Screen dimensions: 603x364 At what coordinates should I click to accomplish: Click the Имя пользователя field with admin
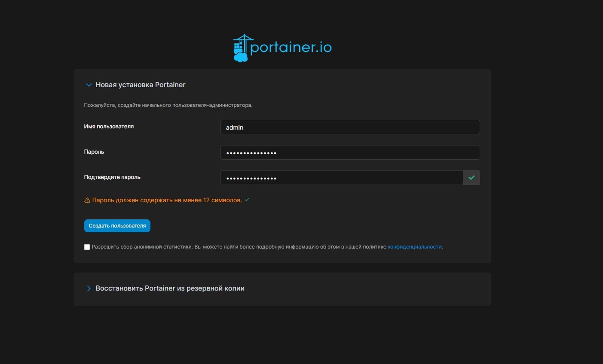pos(350,127)
